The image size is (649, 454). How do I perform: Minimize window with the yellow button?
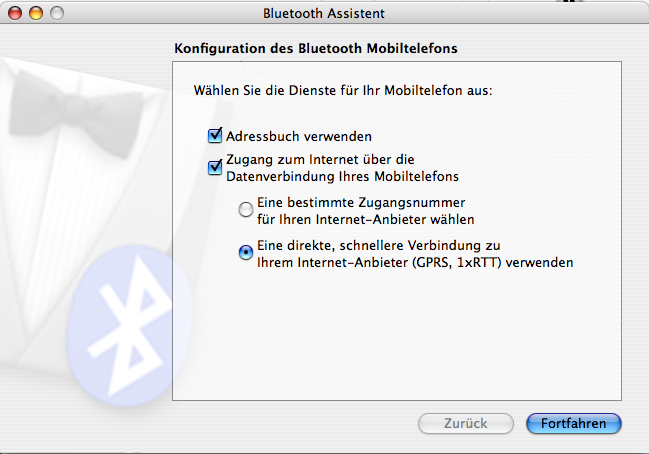pos(36,13)
